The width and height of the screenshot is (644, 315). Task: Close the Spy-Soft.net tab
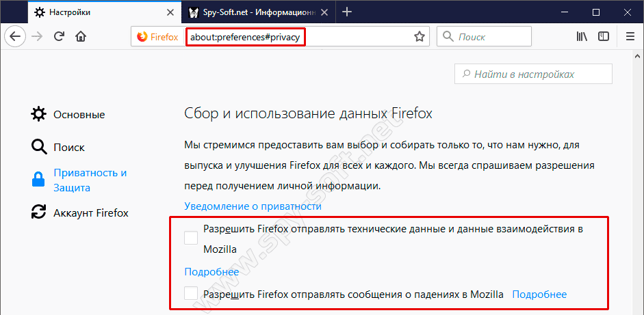click(324, 12)
